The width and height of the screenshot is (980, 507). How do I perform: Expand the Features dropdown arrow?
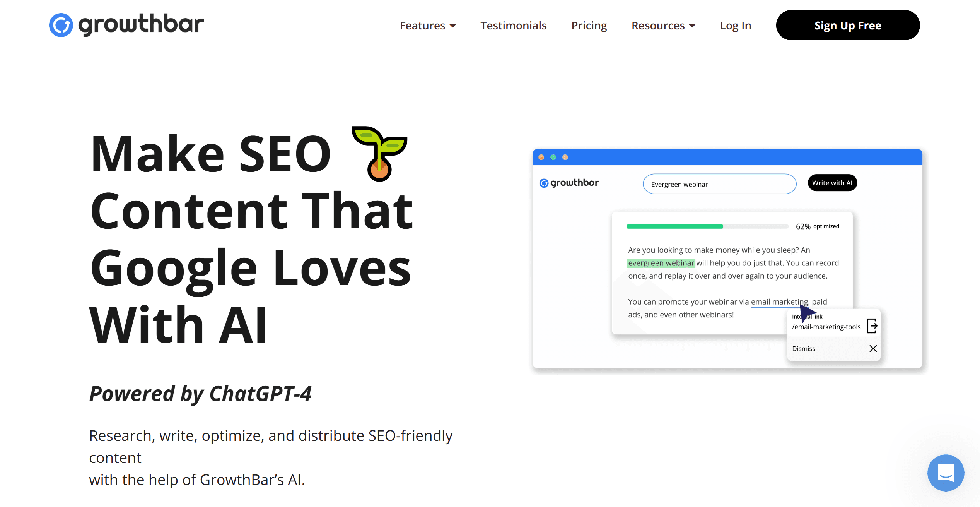[x=453, y=26]
